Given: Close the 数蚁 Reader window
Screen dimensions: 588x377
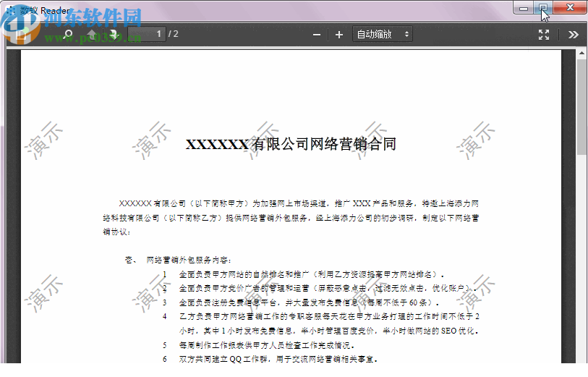Looking at the screenshot, I should tap(569, 8).
